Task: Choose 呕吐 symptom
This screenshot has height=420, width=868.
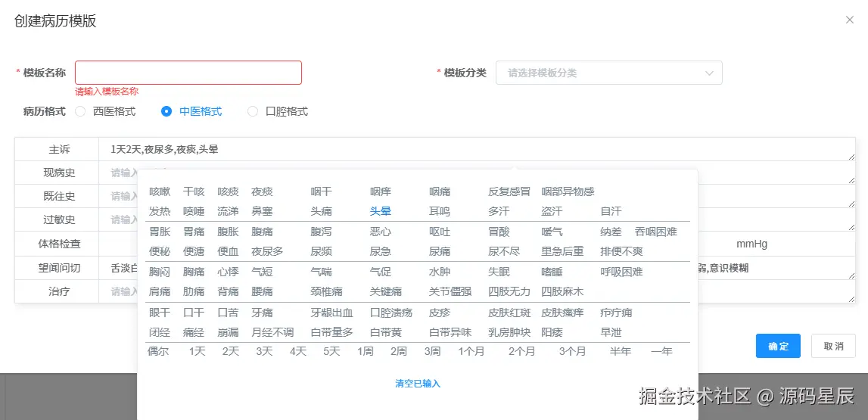Action: pyautogui.click(x=440, y=232)
